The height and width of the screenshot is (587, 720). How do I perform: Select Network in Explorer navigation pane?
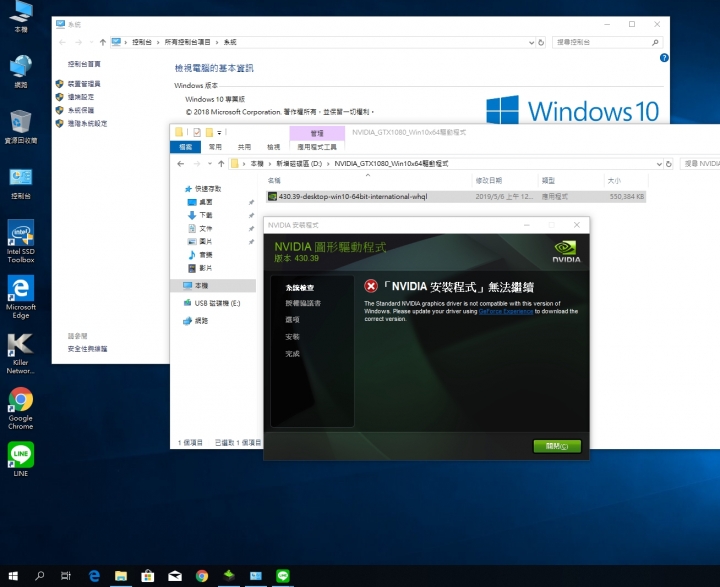(x=201, y=321)
